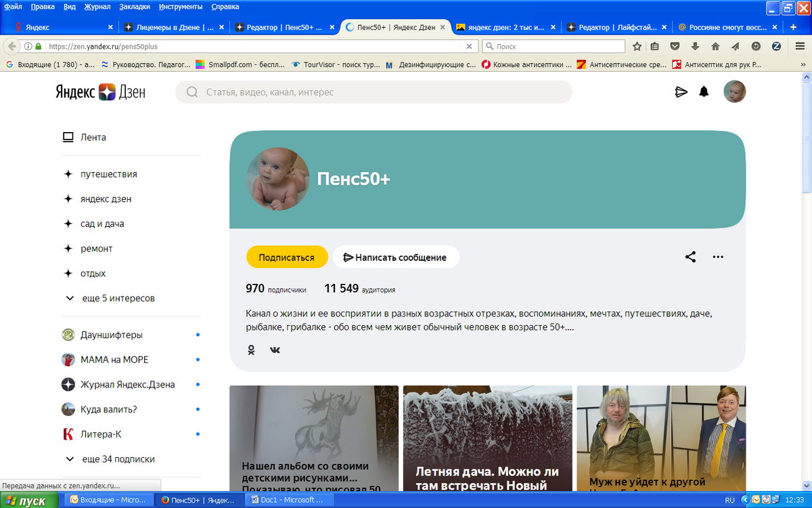The image size is (812, 508).
Task: Click the notifications bell icon
Action: [x=704, y=91]
